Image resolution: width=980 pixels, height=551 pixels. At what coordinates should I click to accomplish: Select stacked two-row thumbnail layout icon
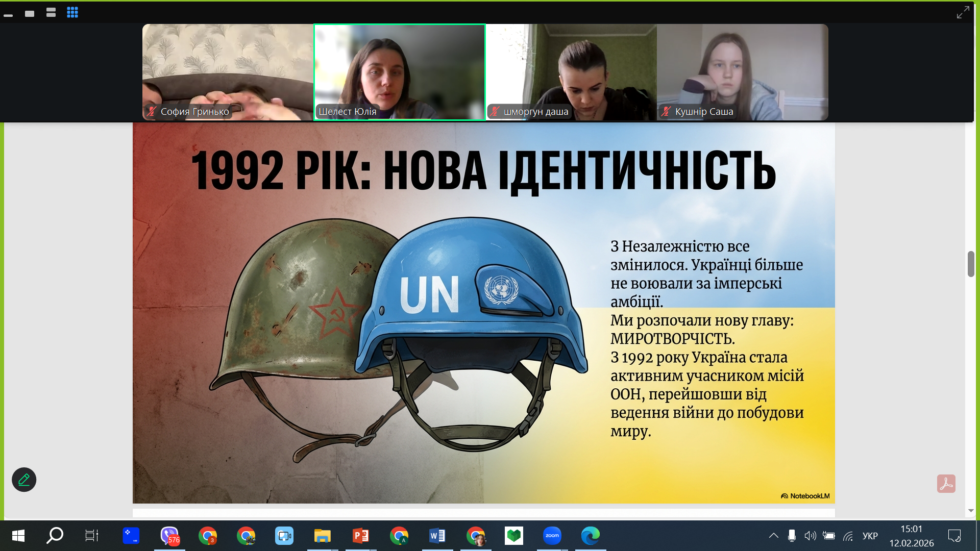click(x=51, y=13)
